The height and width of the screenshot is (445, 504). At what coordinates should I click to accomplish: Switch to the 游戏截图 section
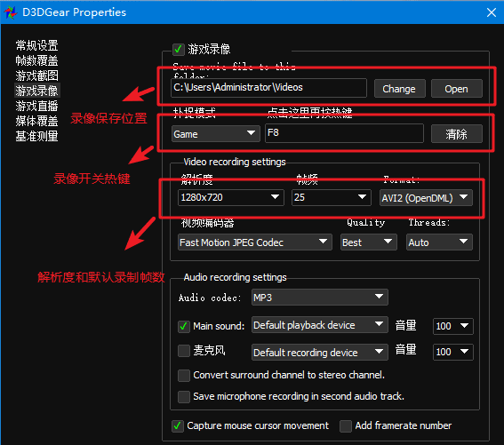click(x=37, y=75)
